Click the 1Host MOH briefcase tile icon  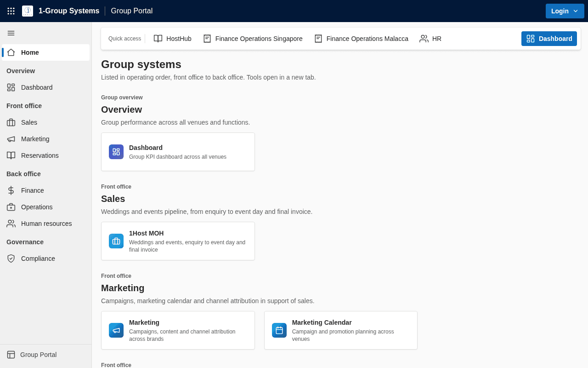point(116,241)
